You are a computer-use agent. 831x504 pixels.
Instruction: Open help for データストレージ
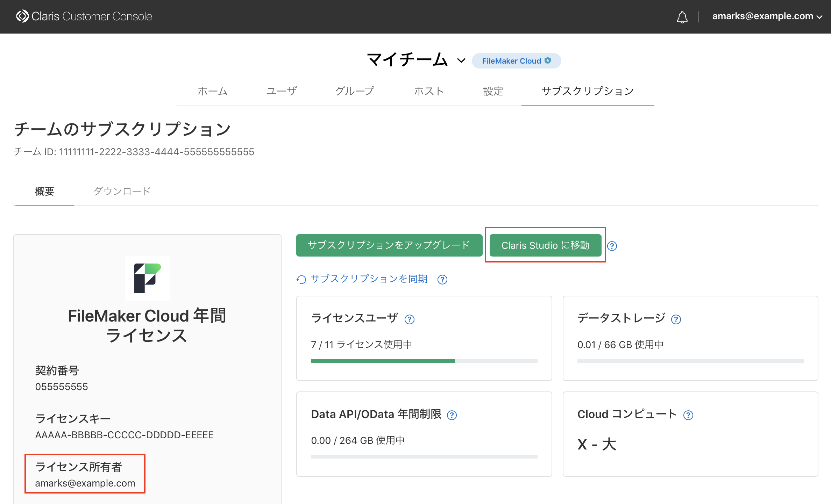click(676, 319)
